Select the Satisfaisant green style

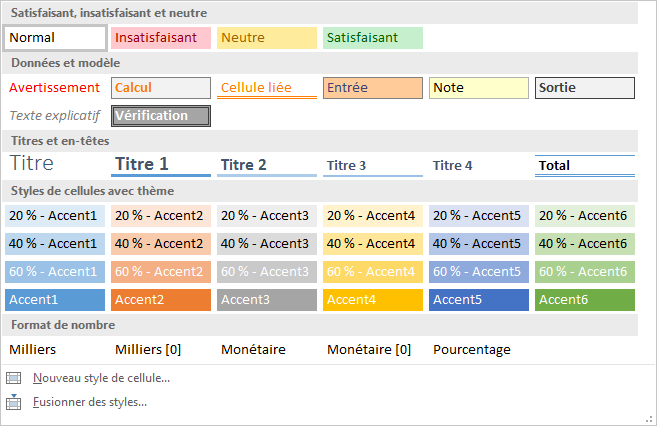(373, 38)
